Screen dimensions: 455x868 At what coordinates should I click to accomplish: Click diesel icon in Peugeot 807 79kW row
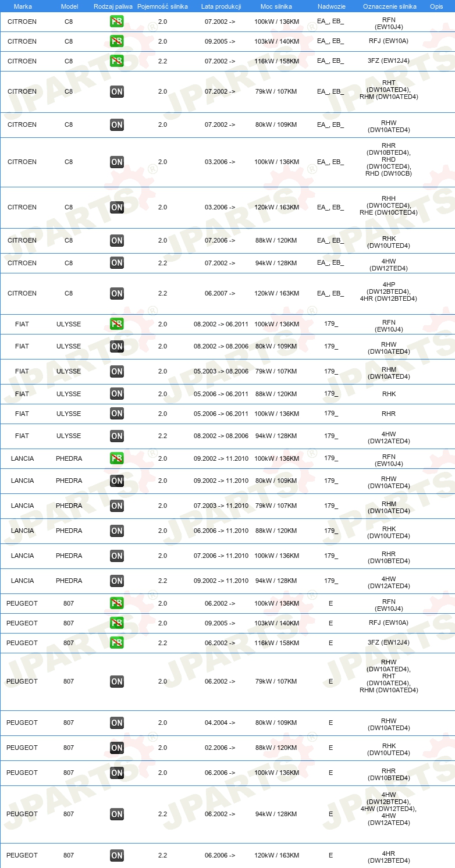[x=117, y=681]
